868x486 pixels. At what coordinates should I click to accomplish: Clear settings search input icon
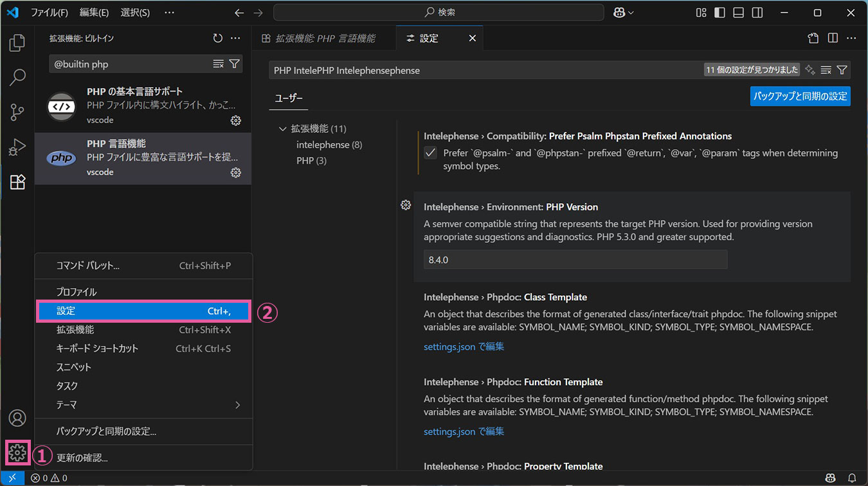(826, 70)
